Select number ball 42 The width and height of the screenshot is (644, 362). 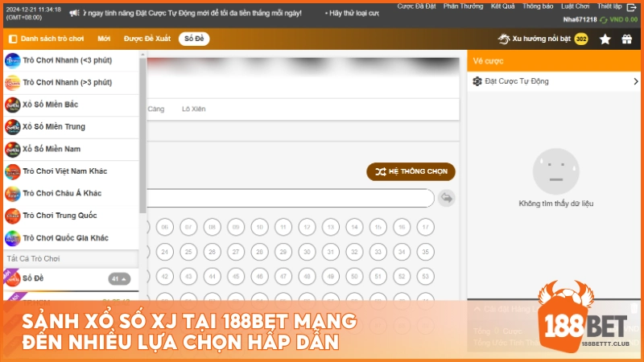point(165,276)
